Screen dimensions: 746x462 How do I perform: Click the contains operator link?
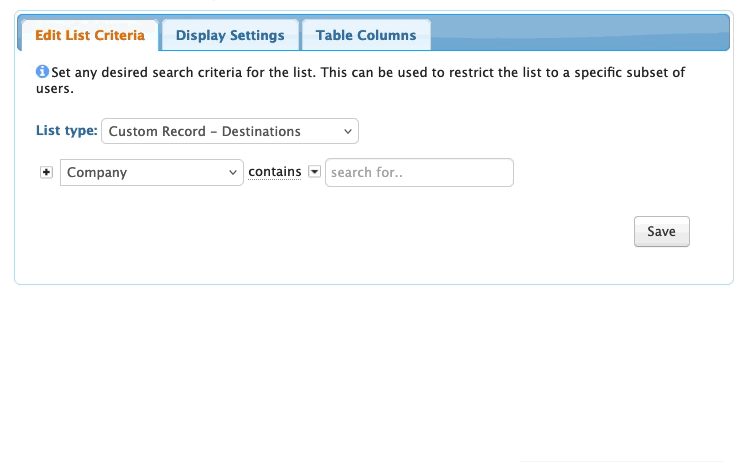tap(275, 172)
